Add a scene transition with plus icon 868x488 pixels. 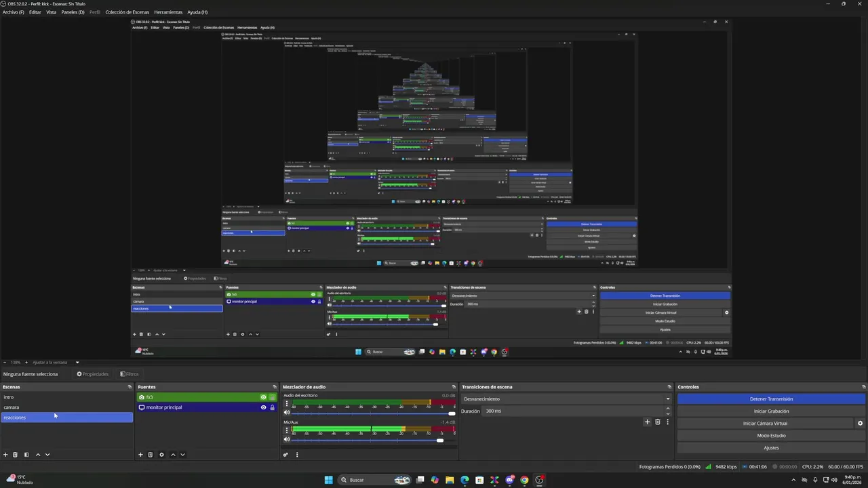[x=647, y=422]
